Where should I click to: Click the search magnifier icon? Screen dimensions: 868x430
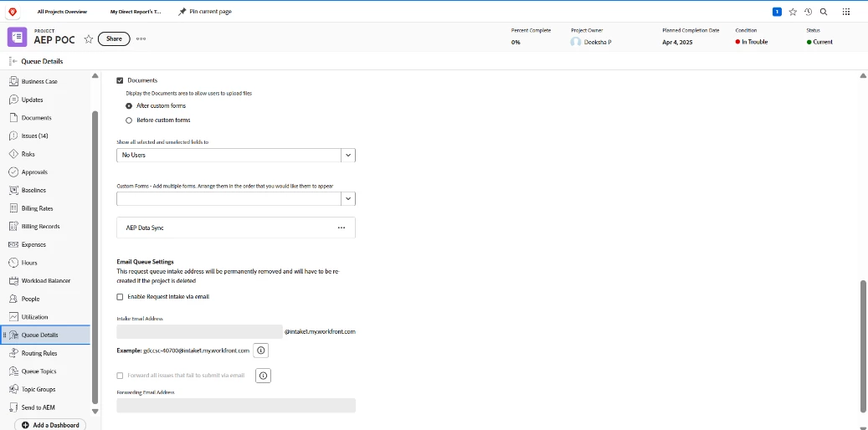click(824, 12)
